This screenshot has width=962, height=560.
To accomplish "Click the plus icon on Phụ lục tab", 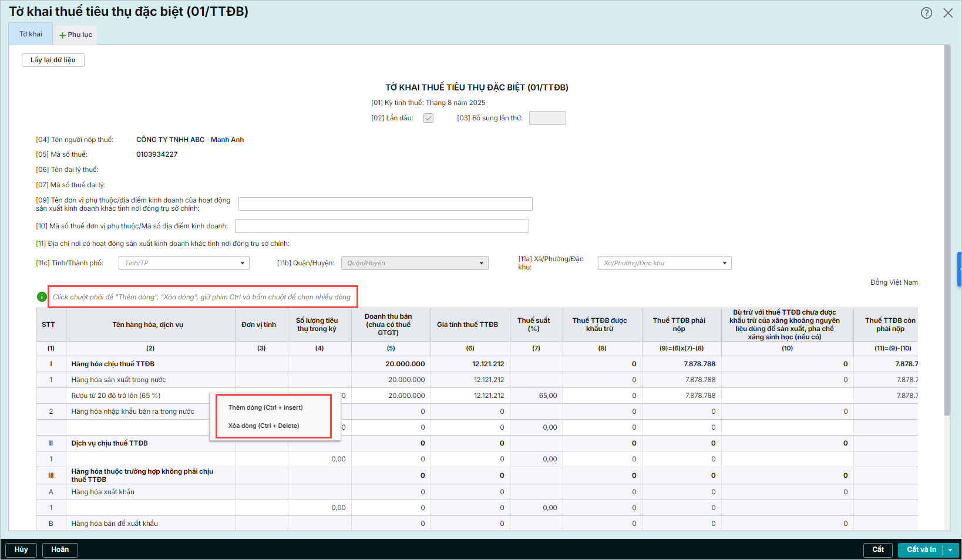I will point(62,35).
